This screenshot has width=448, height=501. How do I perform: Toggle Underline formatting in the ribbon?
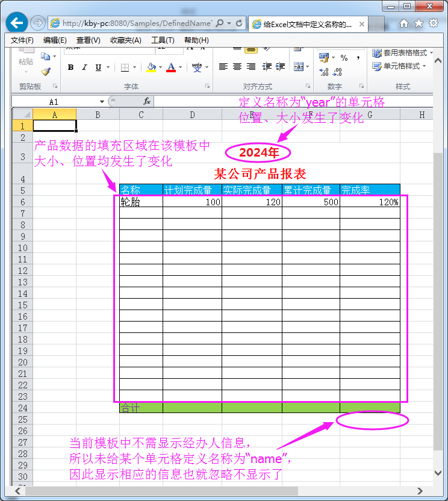click(x=98, y=67)
